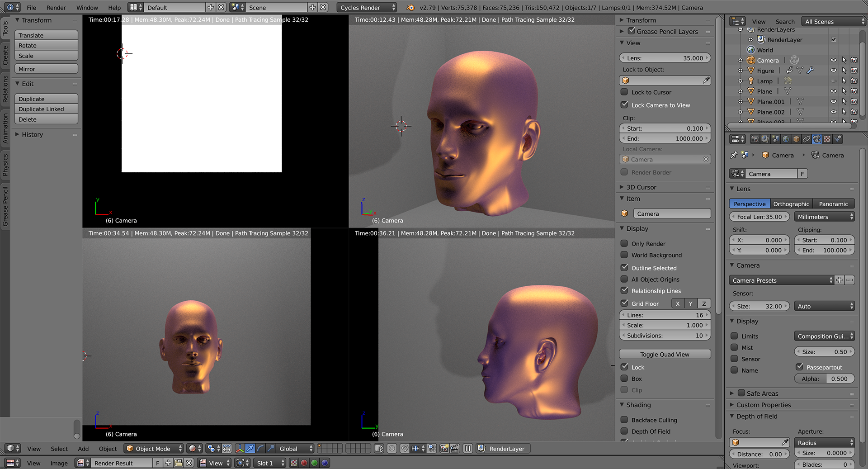Enable the translate manipulator arrow icon
This screenshot has width=868, height=469.
pyautogui.click(x=250, y=449)
